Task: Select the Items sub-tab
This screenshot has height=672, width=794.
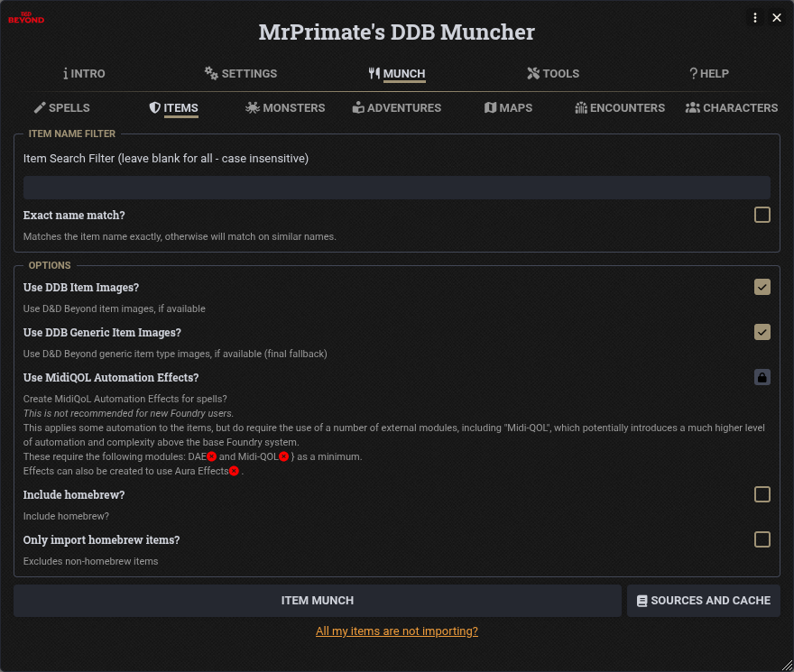Action: [173, 108]
